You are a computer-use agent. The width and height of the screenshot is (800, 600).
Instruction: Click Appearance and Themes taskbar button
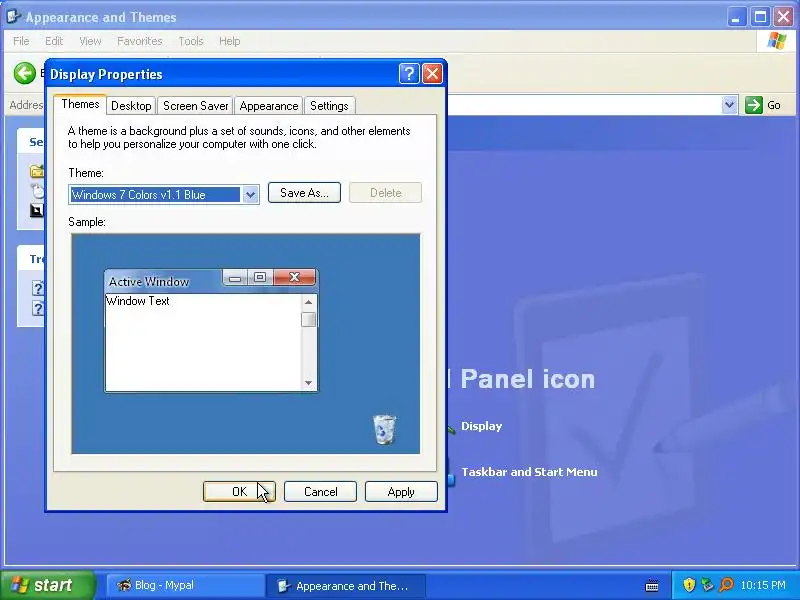click(x=345, y=586)
